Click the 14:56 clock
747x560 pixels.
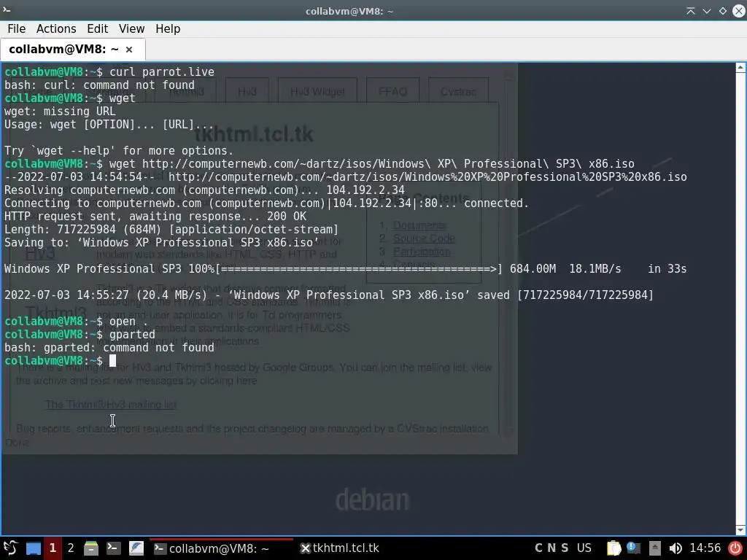click(705, 548)
